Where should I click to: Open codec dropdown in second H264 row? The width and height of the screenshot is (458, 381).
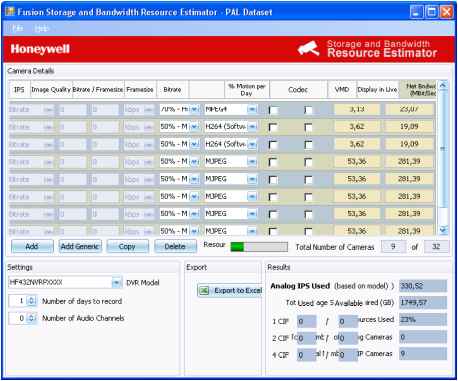(x=252, y=144)
